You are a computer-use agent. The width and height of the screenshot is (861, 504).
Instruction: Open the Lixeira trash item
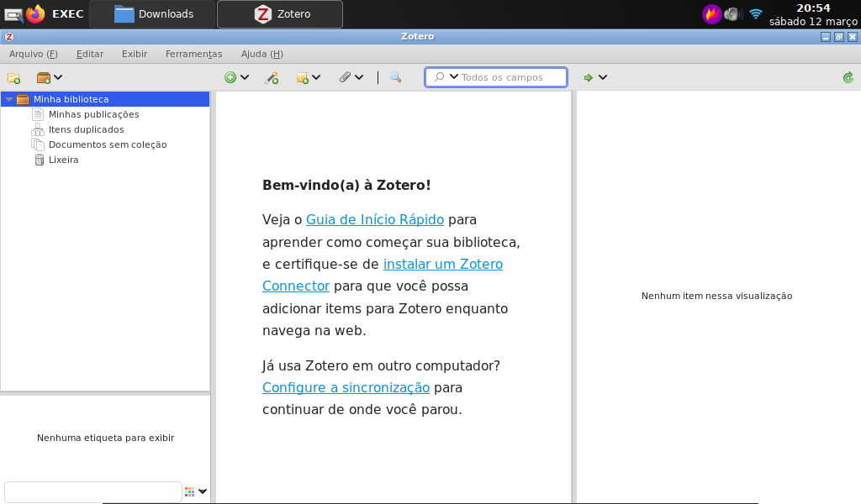(63, 160)
